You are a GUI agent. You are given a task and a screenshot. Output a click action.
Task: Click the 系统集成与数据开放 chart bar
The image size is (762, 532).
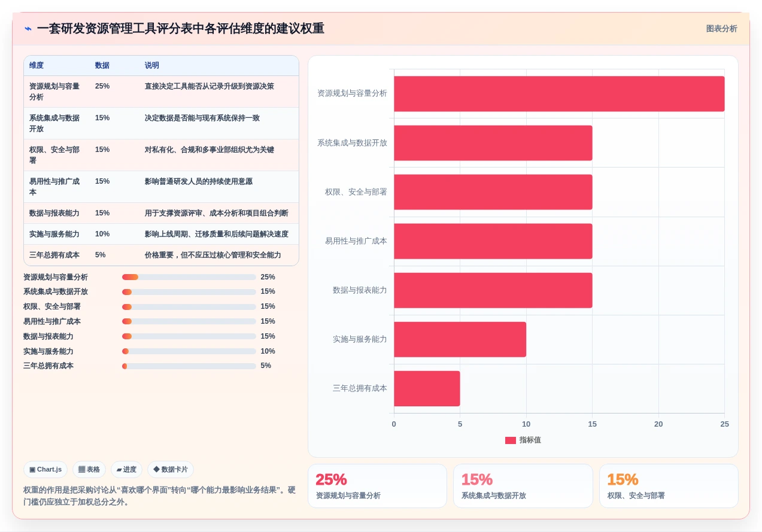point(493,143)
